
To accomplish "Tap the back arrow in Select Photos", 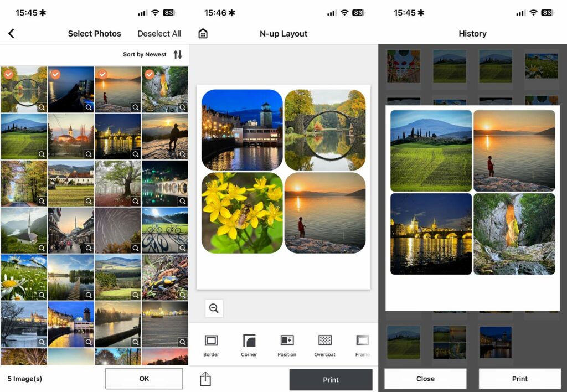I will (11, 34).
